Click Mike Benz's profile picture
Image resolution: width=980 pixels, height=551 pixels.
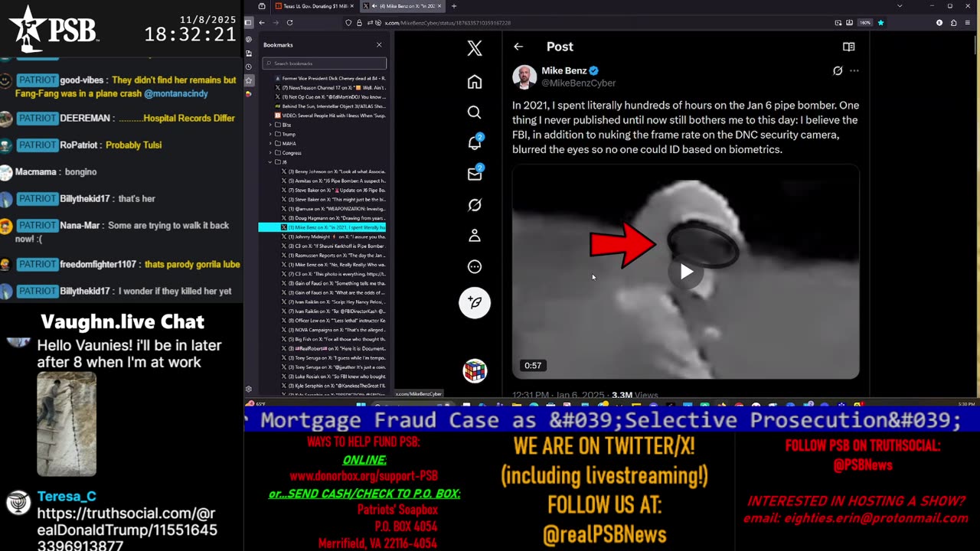524,77
